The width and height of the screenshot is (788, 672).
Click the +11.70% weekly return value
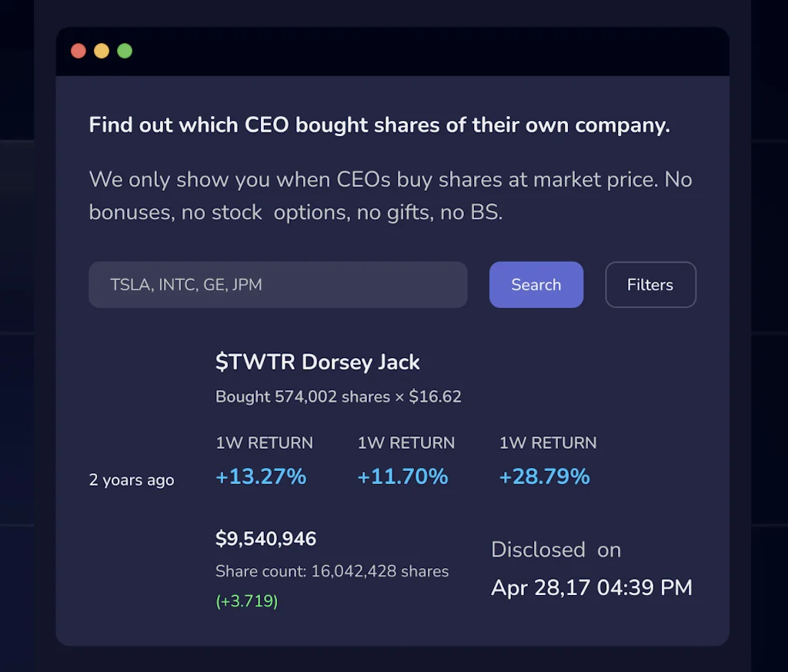403,476
